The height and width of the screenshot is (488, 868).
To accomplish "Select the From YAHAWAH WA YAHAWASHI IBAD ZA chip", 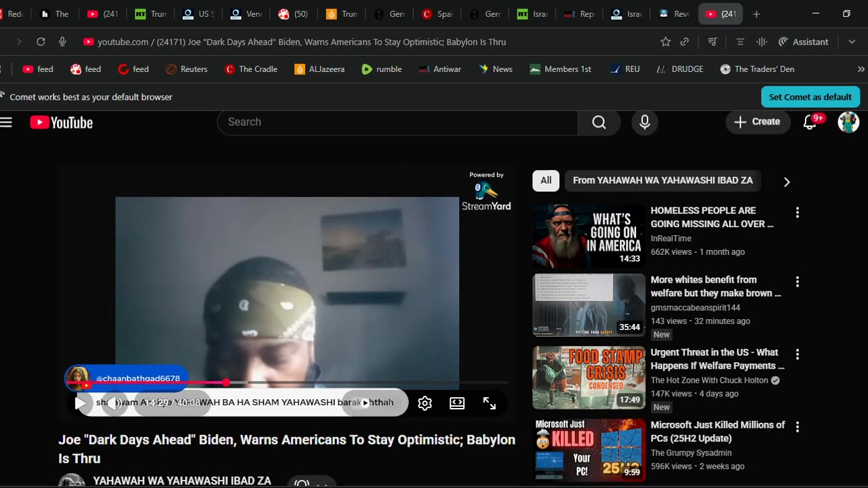I will point(663,181).
